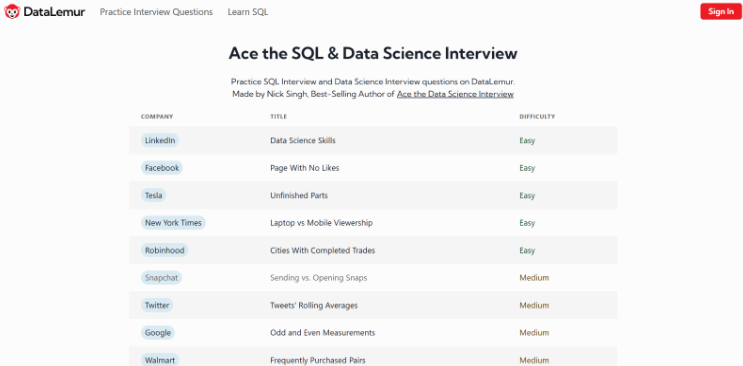743x366 pixels.
Task: Select the Walmart company tag
Action: tap(160, 360)
